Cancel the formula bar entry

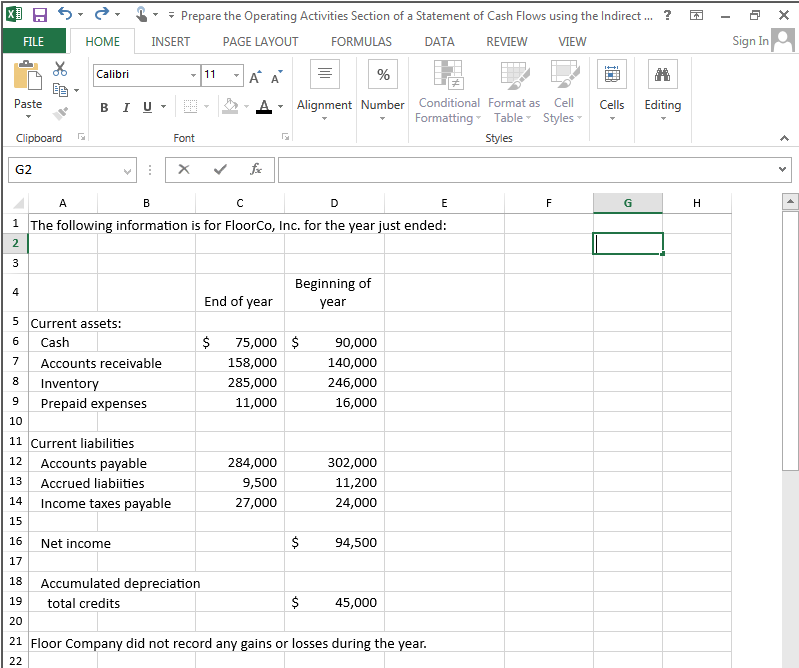click(x=184, y=169)
